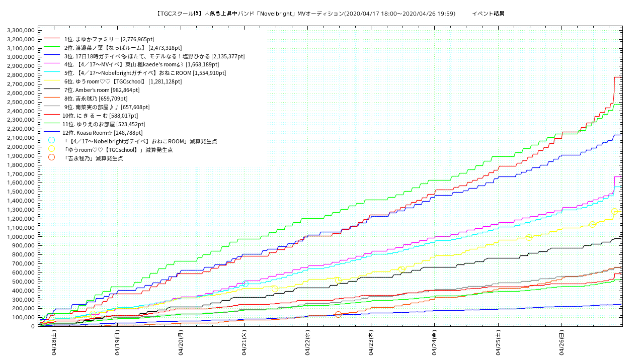Click the yellow circle marker in the legend

coord(51,149)
